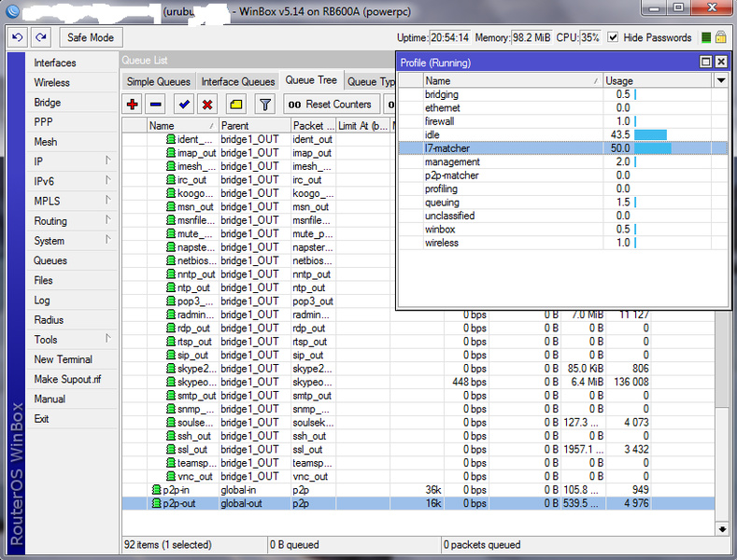The width and height of the screenshot is (737, 560).
Task: Toggle the Hide Passwords checkbox
Action: point(614,37)
